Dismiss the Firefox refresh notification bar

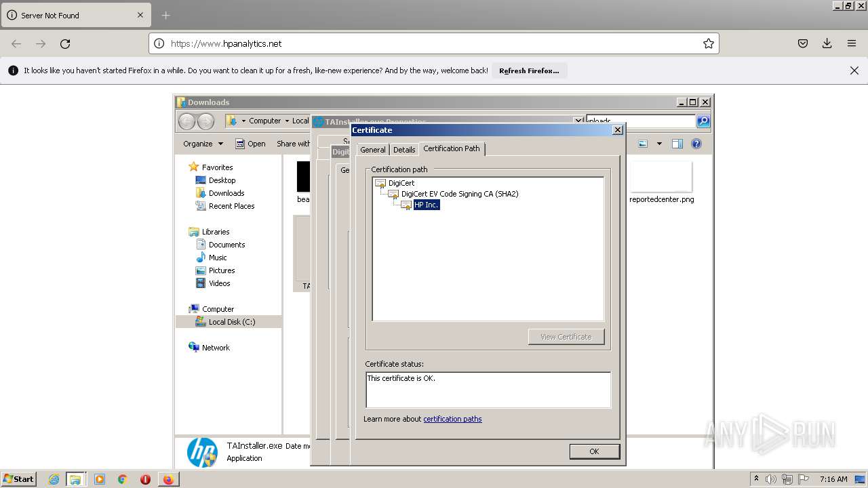pyautogui.click(x=854, y=70)
